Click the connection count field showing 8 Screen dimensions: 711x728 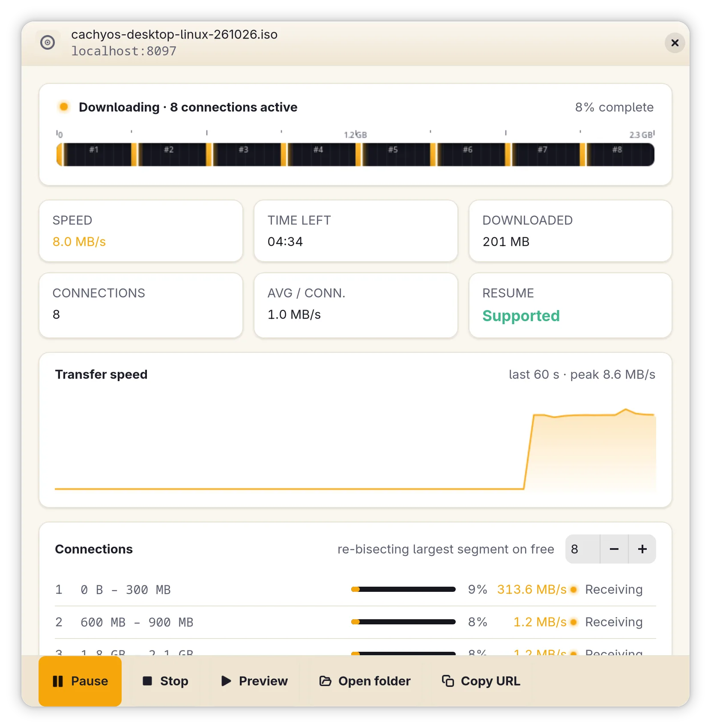[x=583, y=549]
